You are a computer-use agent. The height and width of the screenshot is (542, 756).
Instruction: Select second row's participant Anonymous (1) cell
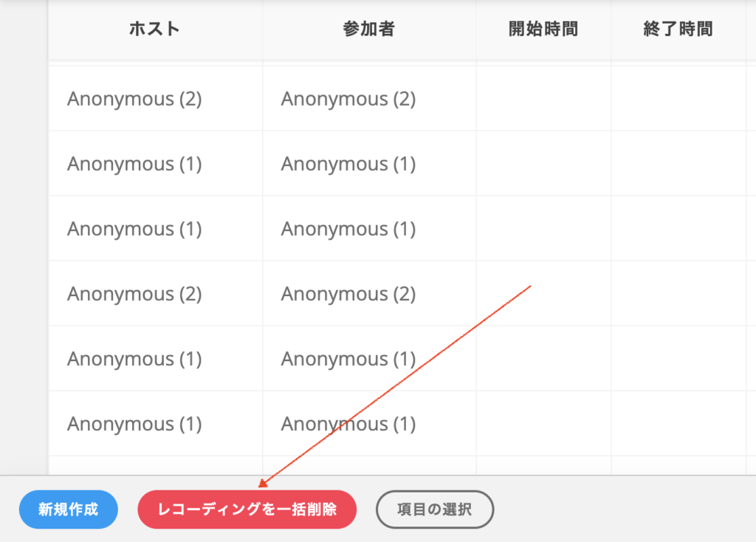[x=369, y=163]
